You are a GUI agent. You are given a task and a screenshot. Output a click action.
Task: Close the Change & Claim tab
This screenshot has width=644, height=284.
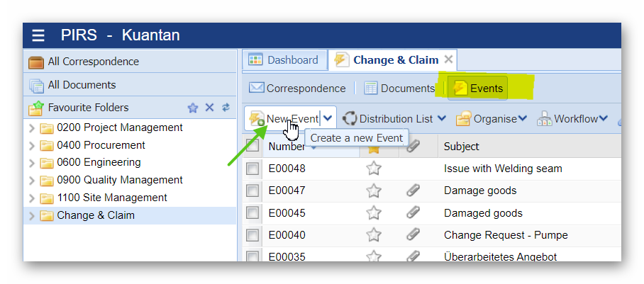(448, 60)
